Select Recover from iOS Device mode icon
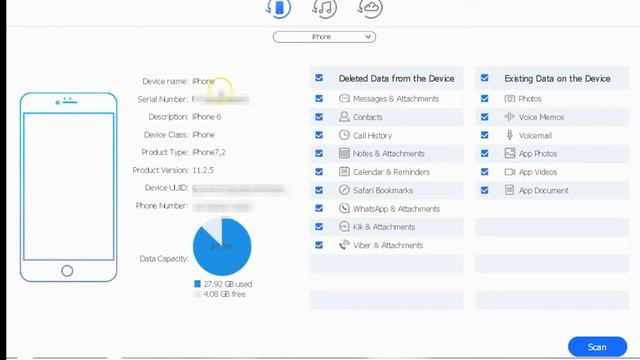The image size is (640, 360). pos(278,7)
